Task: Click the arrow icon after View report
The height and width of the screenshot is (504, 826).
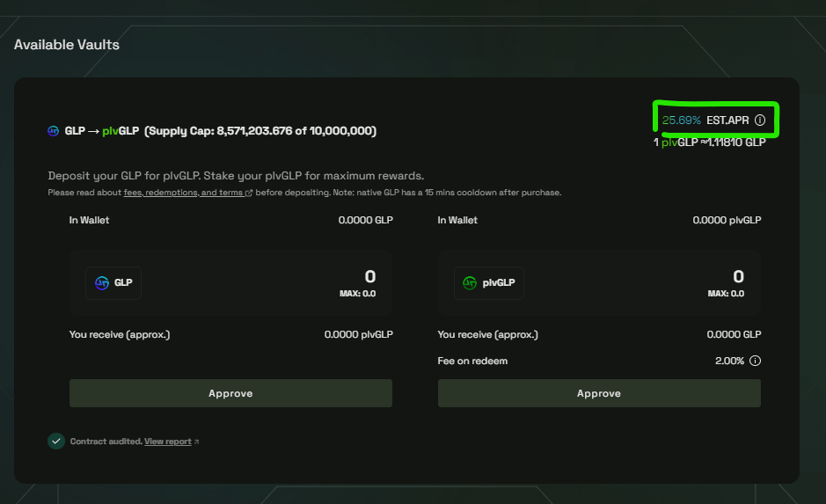Action: point(196,442)
